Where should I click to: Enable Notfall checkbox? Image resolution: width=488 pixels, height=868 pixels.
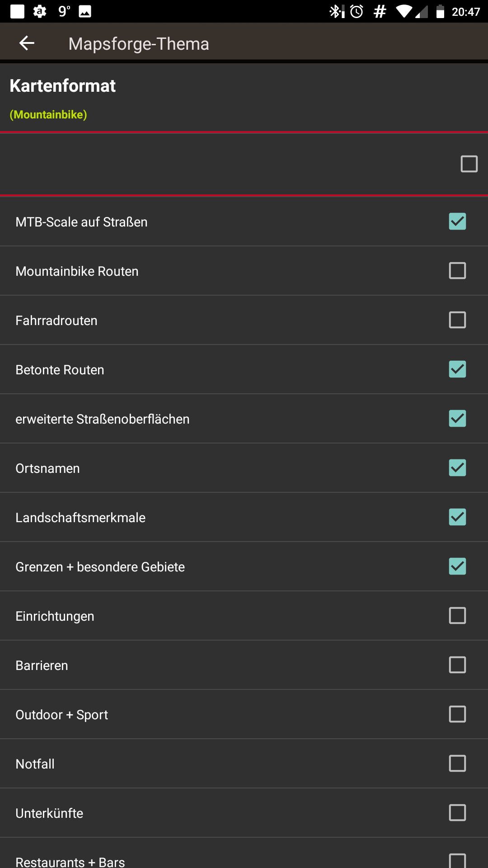[457, 764]
